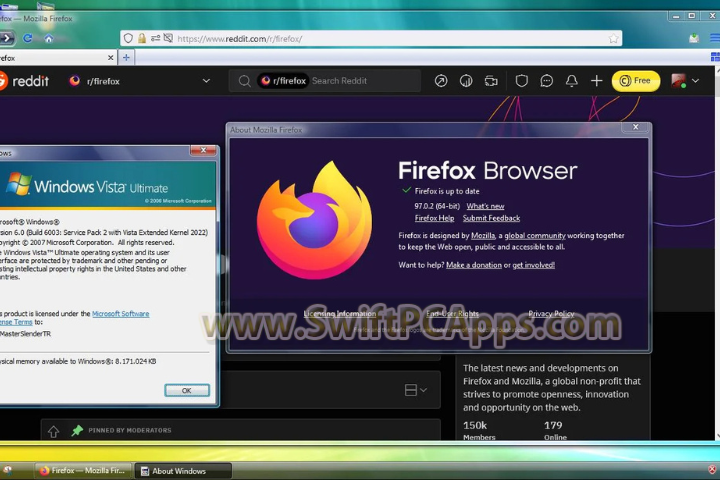
Task: Click the Firefox address bar URL
Action: [240, 39]
